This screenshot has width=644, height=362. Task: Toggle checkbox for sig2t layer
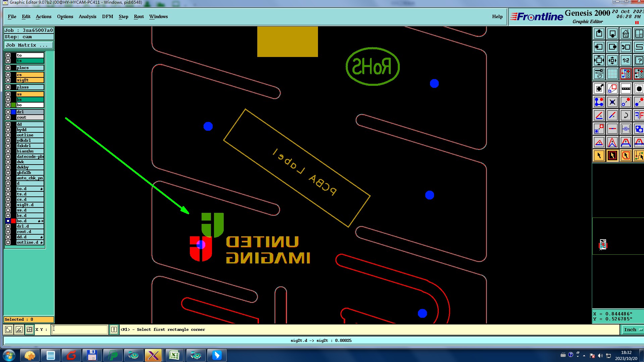(8, 80)
